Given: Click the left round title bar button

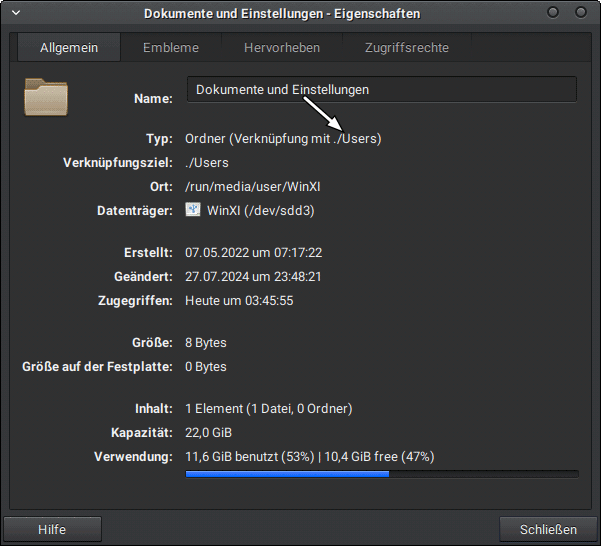Looking at the screenshot, I should (x=553, y=13).
